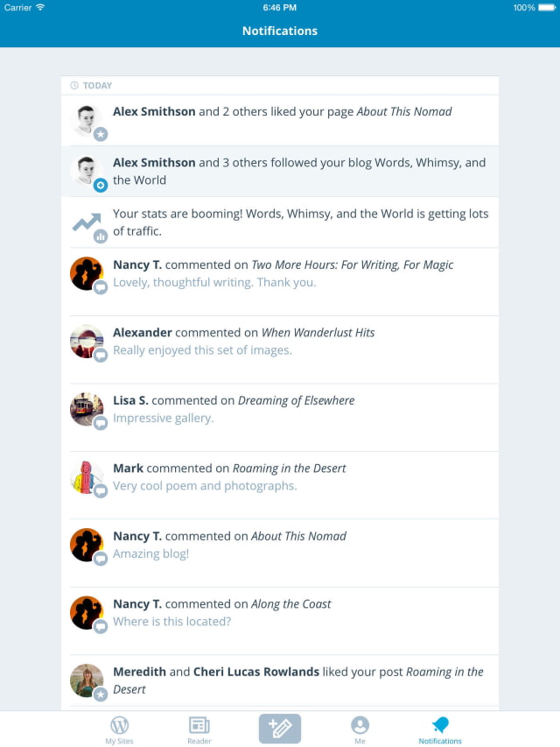Tap Alex Smithson's avatar on the follow notification
The image size is (560, 747).
pos(87,172)
